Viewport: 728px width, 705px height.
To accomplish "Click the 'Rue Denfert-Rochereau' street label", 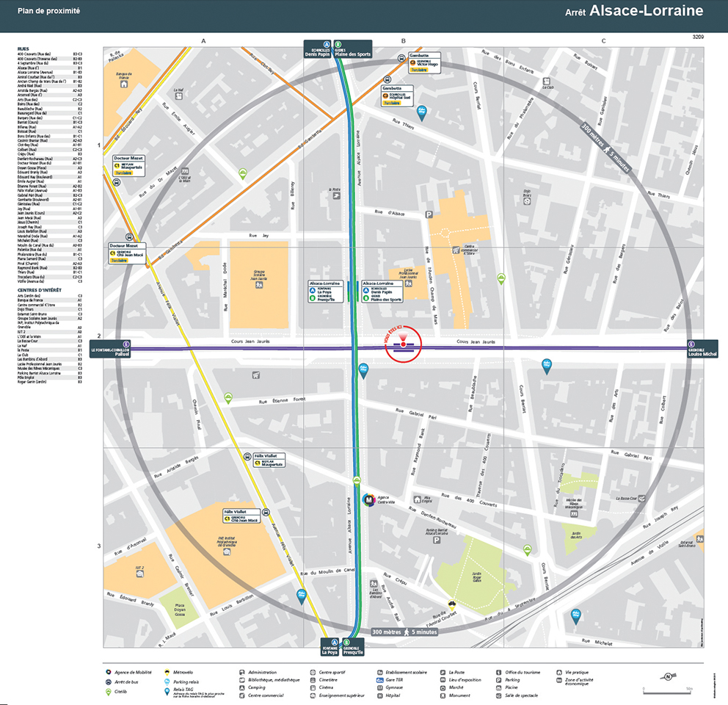I will click(432, 518).
